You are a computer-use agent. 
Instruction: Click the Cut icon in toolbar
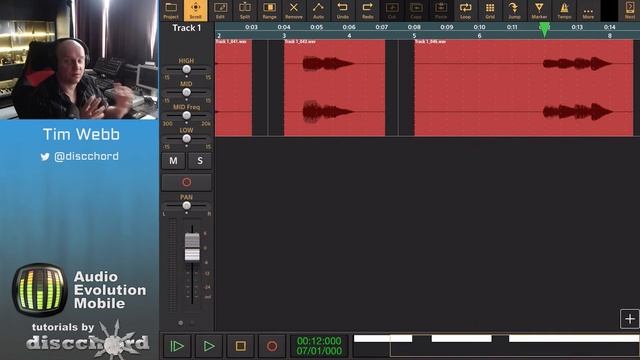click(x=392, y=10)
